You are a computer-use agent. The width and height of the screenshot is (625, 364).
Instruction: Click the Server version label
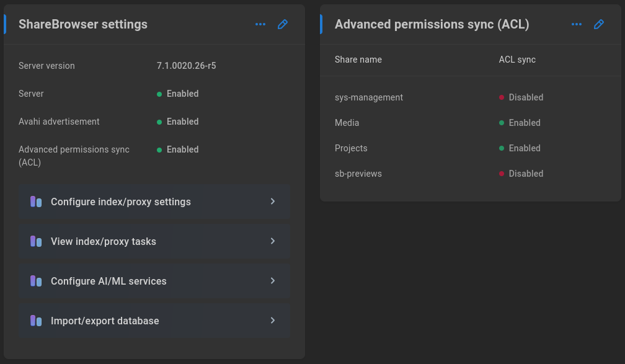point(47,66)
